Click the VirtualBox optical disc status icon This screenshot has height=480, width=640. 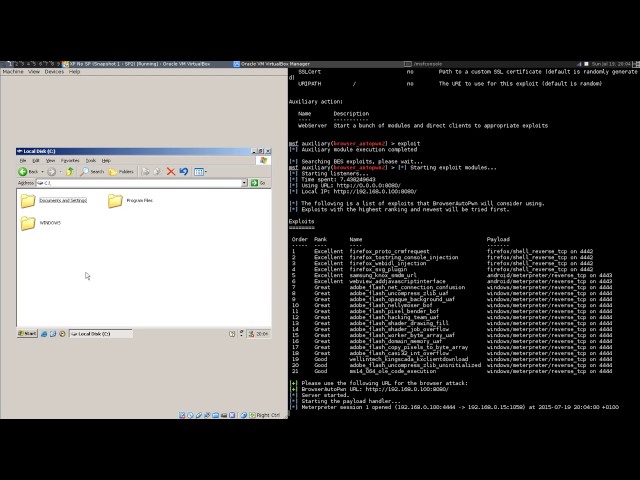pos(190,415)
